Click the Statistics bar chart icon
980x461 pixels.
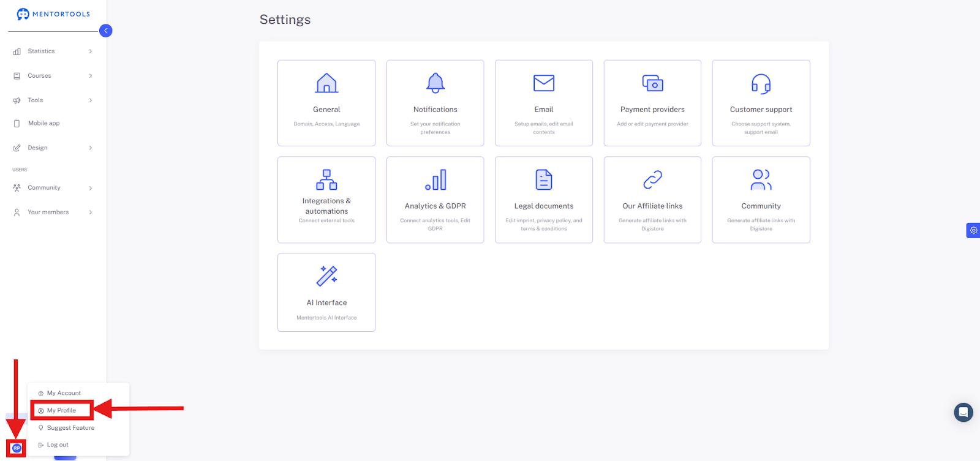[x=17, y=51]
